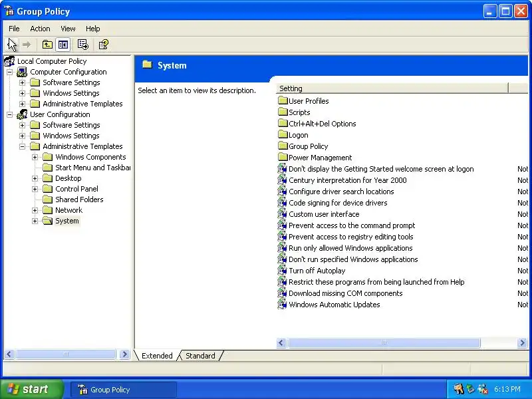Image resolution: width=532 pixels, height=399 pixels.
Task: Click the Back arrow toolbar button
Action: pyautogui.click(x=13, y=45)
